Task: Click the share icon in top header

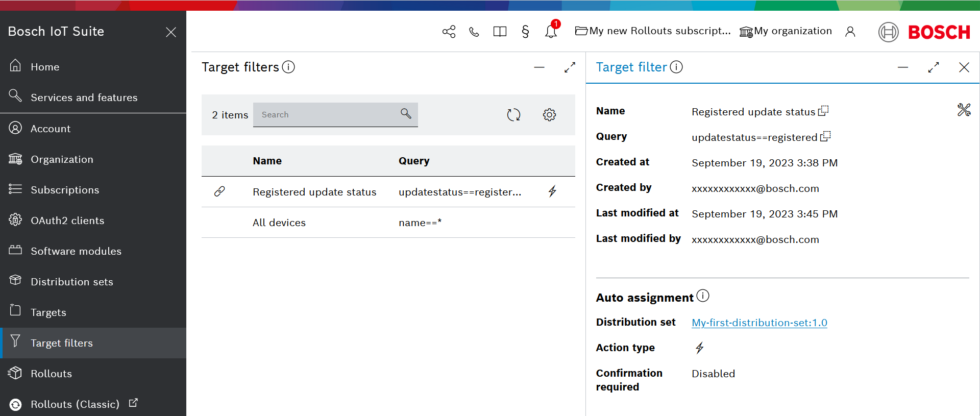Action: tap(449, 32)
